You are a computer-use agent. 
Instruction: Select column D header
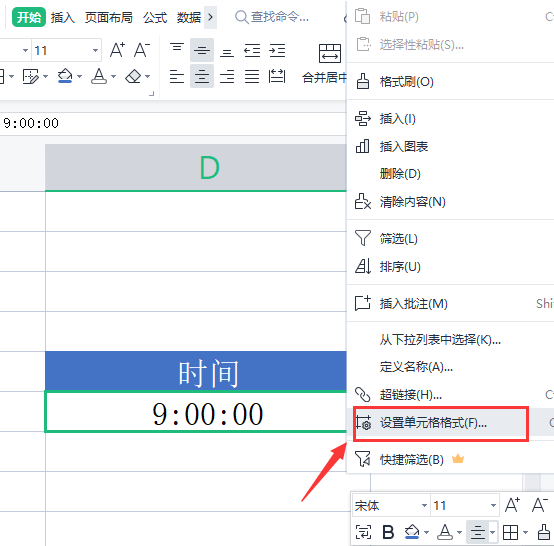(196, 168)
